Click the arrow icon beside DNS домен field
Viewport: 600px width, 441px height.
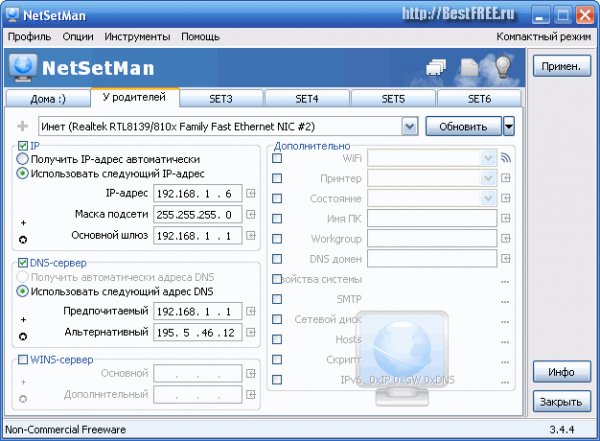(x=506, y=258)
